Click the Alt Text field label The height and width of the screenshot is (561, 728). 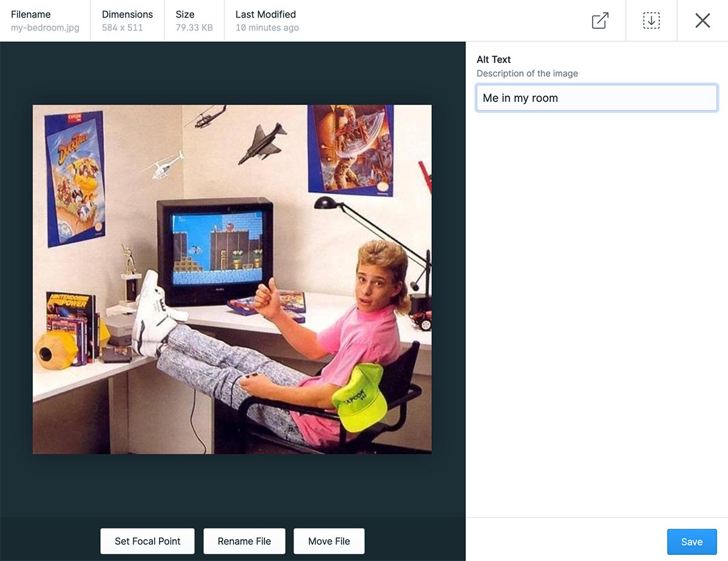click(x=493, y=59)
